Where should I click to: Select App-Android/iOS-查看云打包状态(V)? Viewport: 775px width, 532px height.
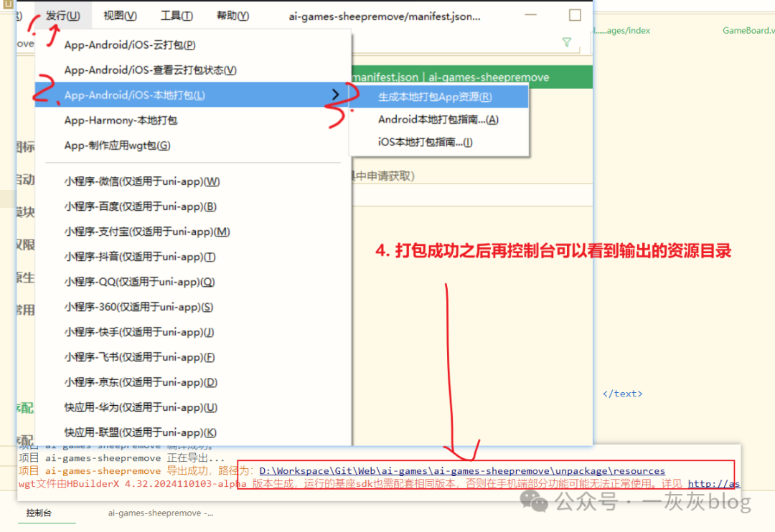pos(150,70)
